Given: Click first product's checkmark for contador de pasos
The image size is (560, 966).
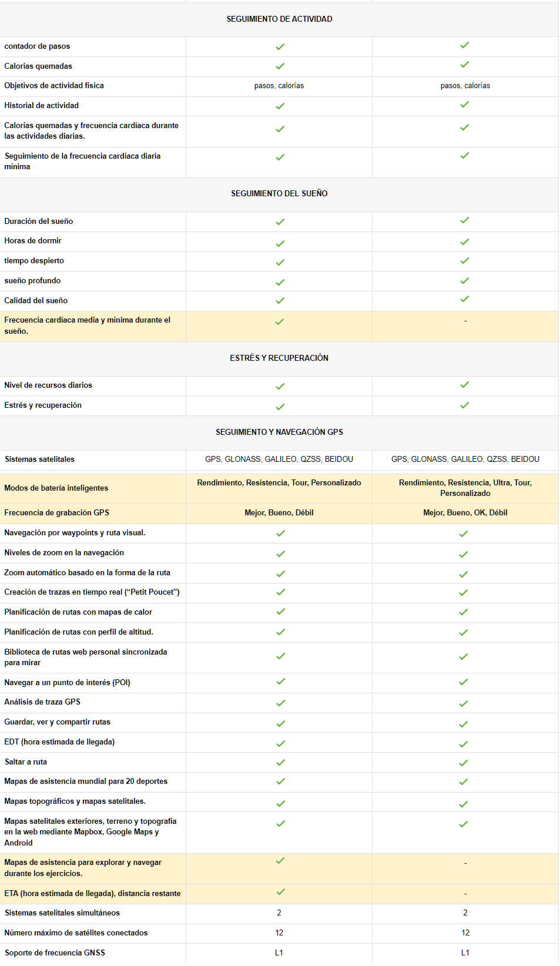Looking at the screenshot, I should [280, 46].
